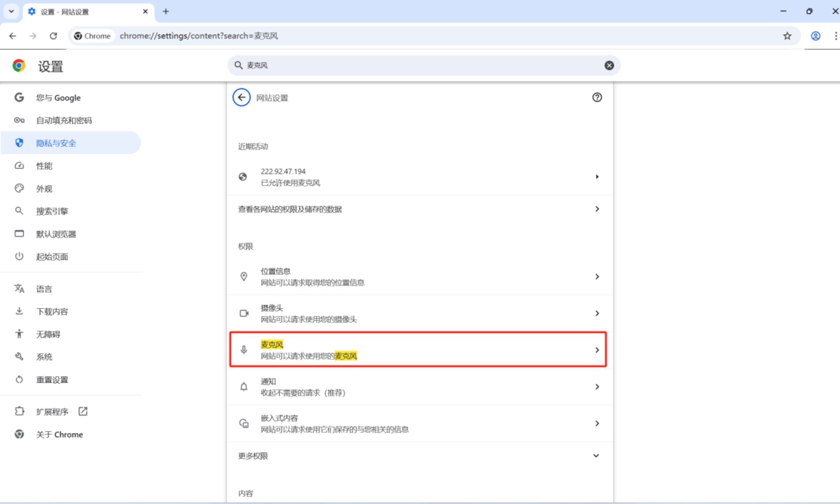Open a new tab with the plus icon
The width and height of the screenshot is (840, 504).
[166, 12]
